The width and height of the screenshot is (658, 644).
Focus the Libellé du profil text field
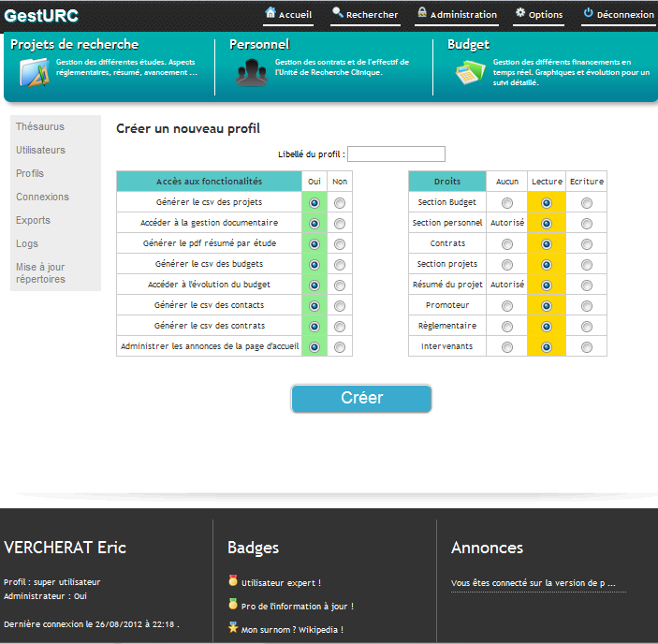[396, 154]
